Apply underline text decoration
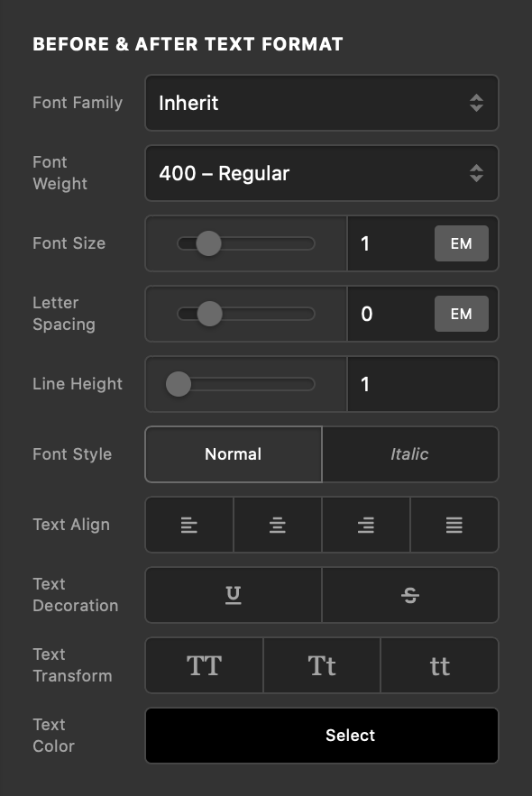 [233, 595]
